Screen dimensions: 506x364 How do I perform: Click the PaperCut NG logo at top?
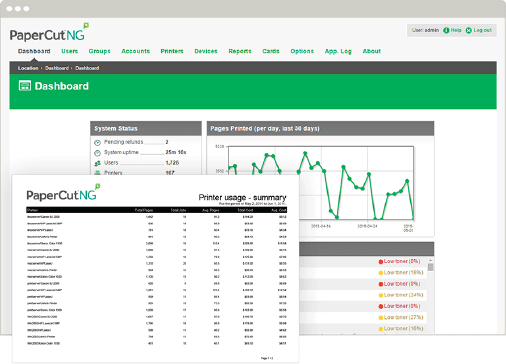click(49, 33)
